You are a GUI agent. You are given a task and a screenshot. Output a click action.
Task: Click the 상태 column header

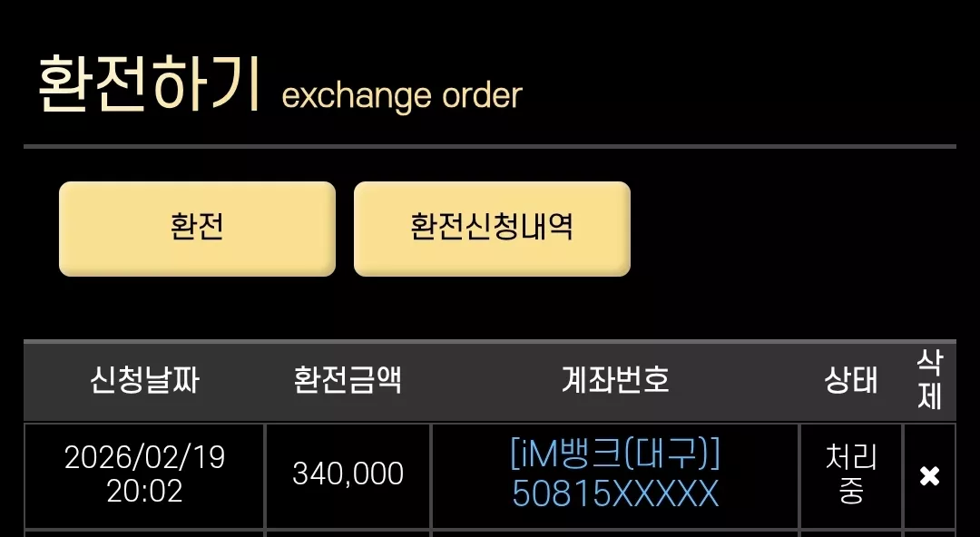(850, 380)
